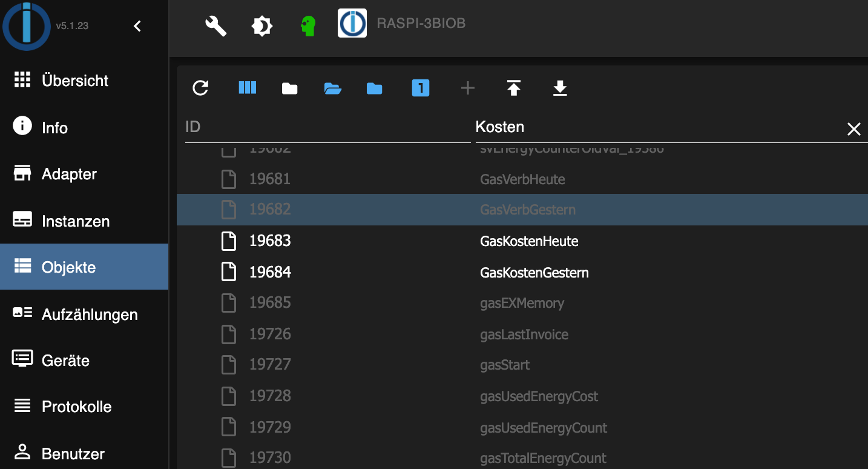This screenshot has height=469, width=868.
Task: Open the wrench system settings
Action: (215, 25)
